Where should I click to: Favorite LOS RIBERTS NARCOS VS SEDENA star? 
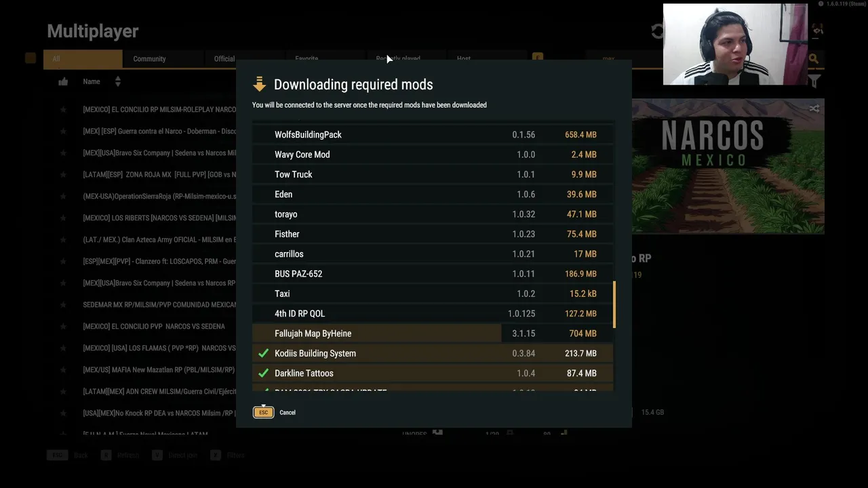coord(63,218)
